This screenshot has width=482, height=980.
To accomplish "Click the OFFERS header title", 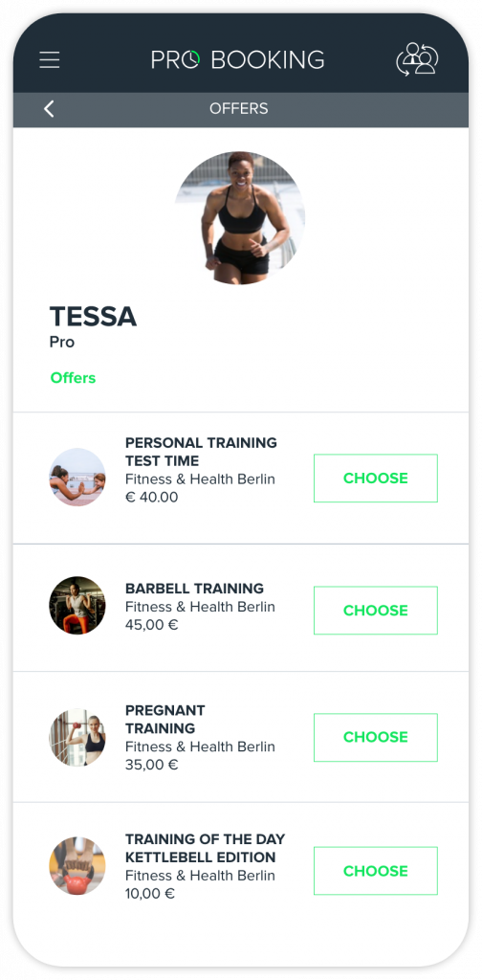I will 239,109.
